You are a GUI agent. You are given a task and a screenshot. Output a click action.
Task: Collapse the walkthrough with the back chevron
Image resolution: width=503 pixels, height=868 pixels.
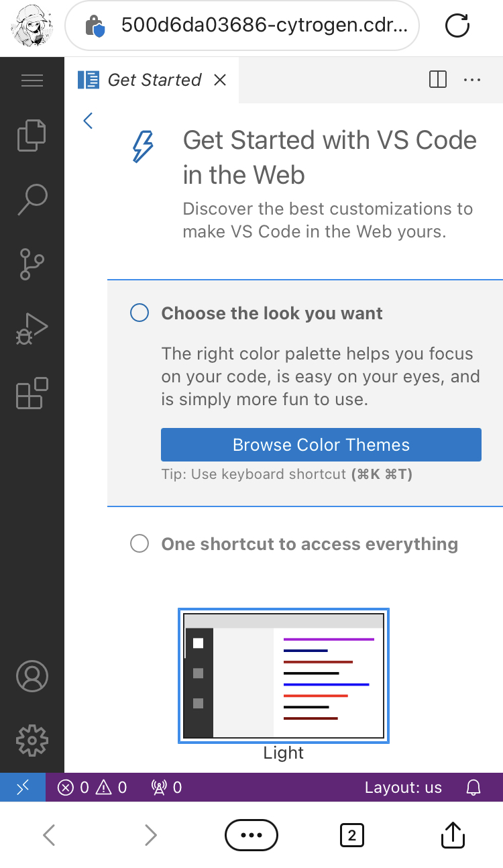pyautogui.click(x=88, y=120)
